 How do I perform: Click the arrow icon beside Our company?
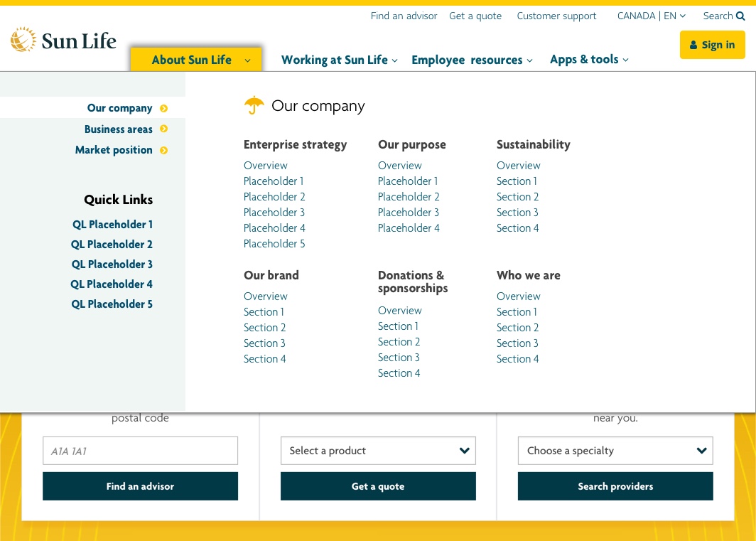click(164, 108)
